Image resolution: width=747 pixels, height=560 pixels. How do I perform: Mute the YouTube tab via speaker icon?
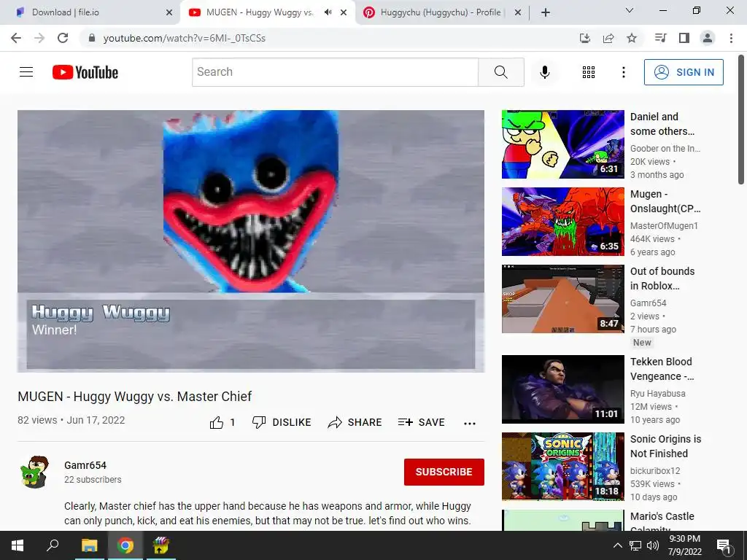click(328, 12)
